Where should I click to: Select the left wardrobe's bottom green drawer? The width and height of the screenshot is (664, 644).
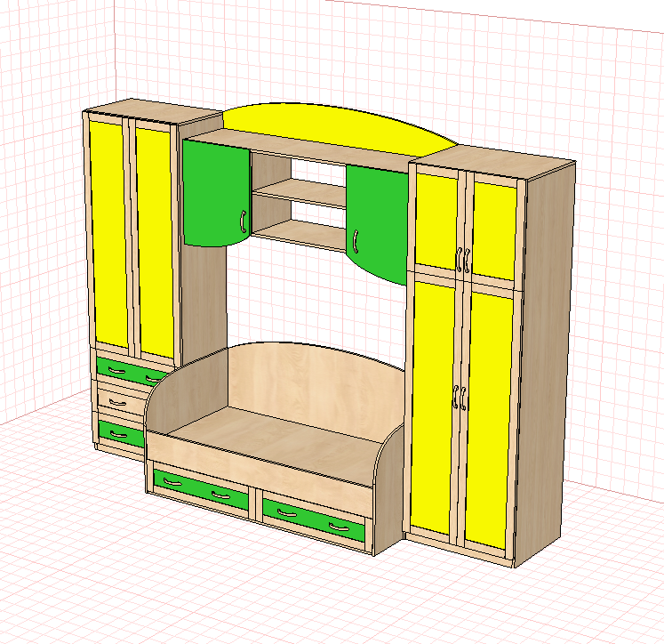click(122, 434)
